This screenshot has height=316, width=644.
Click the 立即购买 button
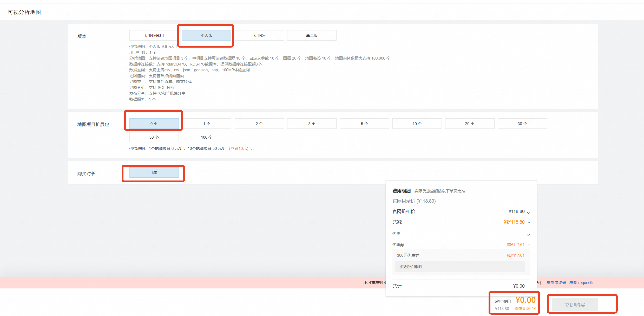575,305
